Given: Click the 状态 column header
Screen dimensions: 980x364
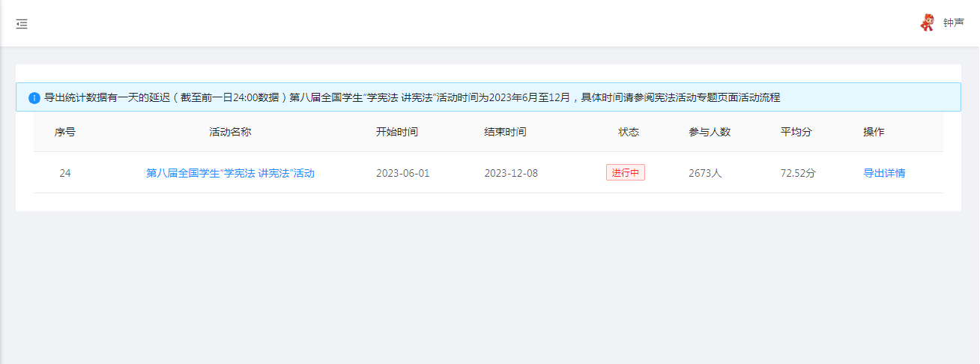Looking at the screenshot, I should coord(629,132).
